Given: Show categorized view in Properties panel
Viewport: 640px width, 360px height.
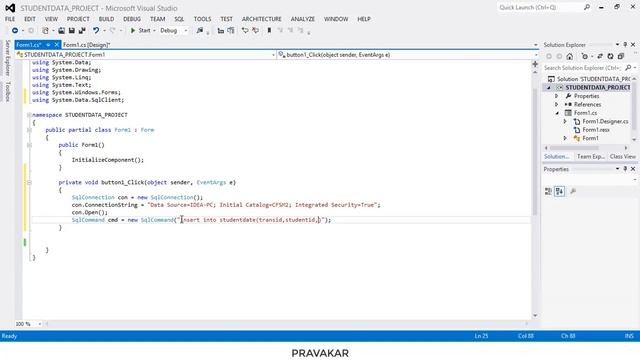Looking at the screenshot, I should point(548,191).
